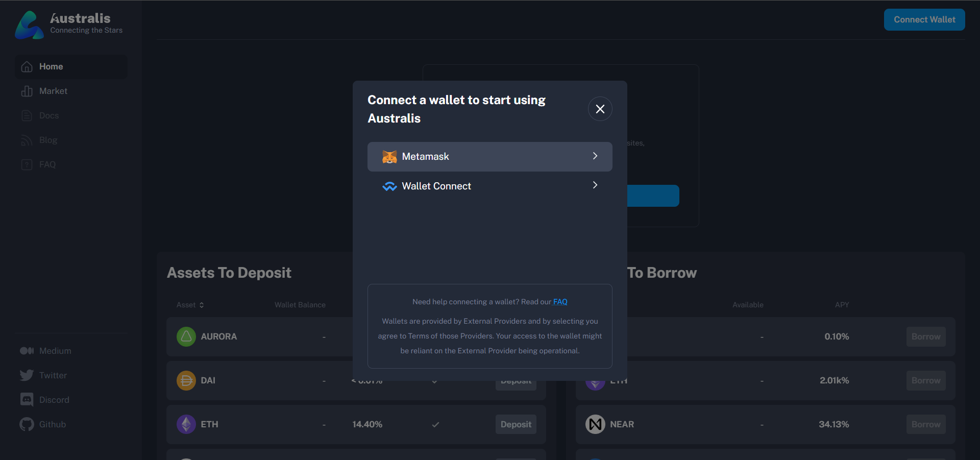The height and width of the screenshot is (460, 980).
Task: Click the Market chart icon
Action: click(x=27, y=91)
